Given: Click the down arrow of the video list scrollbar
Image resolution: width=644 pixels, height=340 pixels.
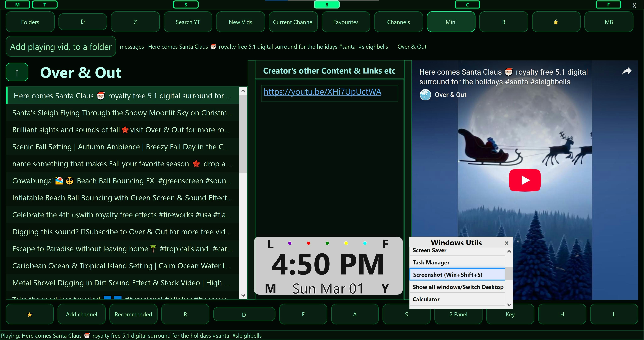Looking at the screenshot, I should (243, 295).
